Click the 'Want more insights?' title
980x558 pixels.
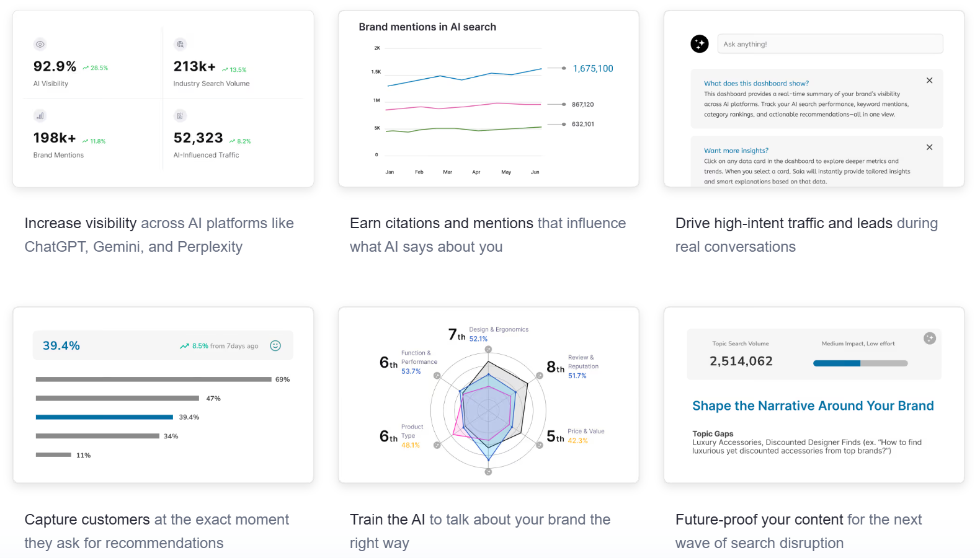tap(736, 151)
